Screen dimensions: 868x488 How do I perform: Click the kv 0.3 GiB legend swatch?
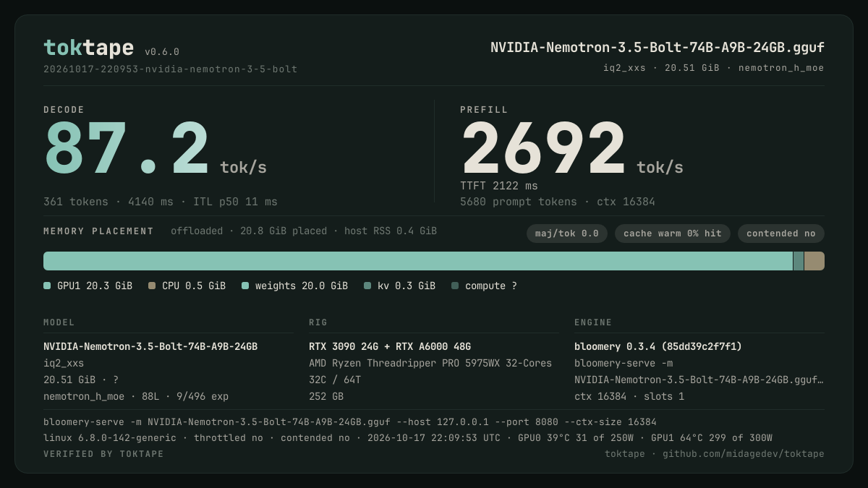tap(367, 286)
